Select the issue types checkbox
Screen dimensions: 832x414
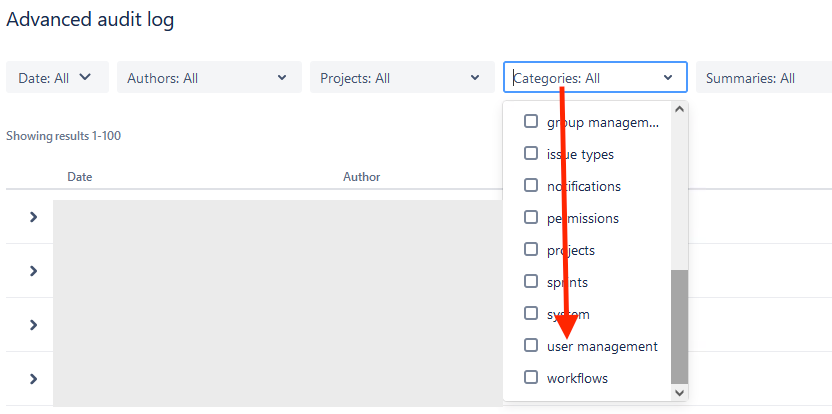[531, 154]
